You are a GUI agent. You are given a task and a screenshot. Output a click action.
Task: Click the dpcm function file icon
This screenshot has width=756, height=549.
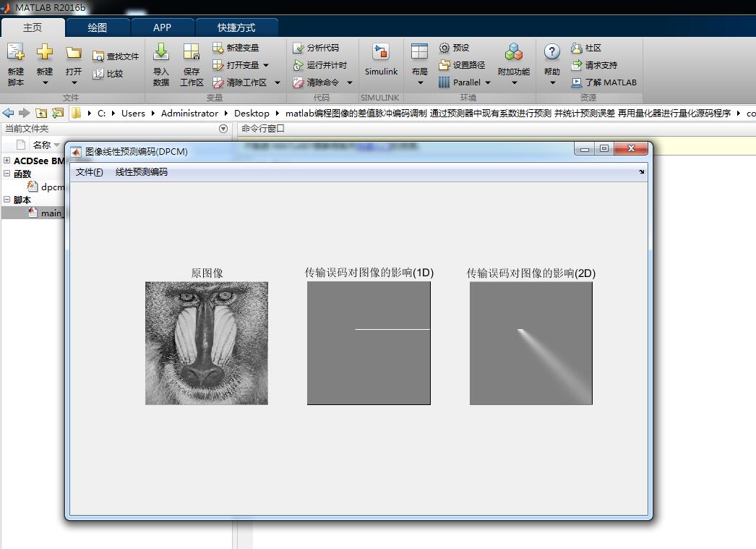tap(33, 186)
